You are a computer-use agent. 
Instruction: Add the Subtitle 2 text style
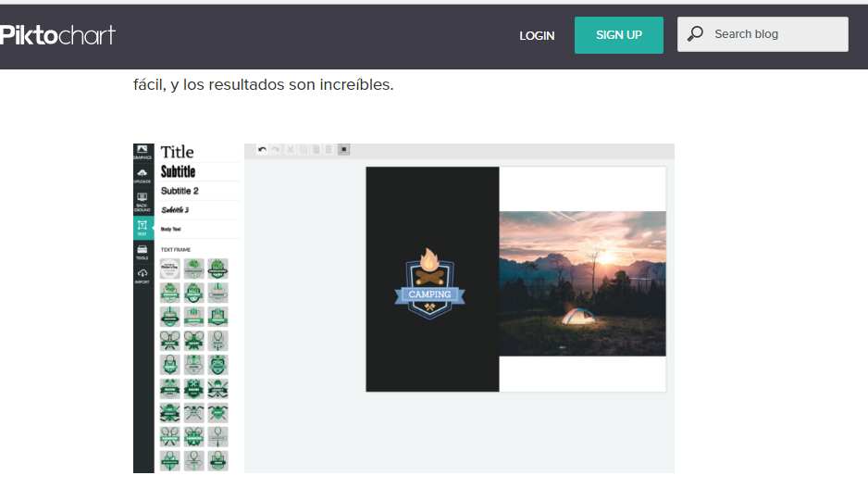point(180,191)
